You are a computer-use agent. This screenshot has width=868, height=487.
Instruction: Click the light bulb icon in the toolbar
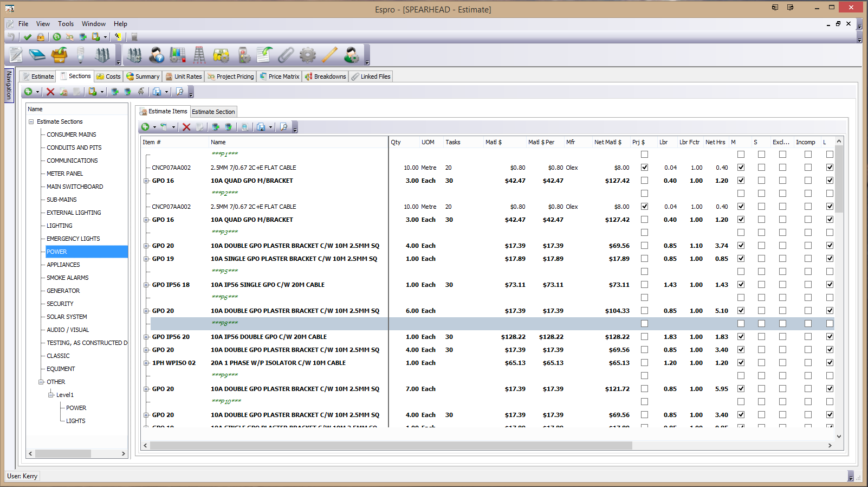click(x=81, y=55)
